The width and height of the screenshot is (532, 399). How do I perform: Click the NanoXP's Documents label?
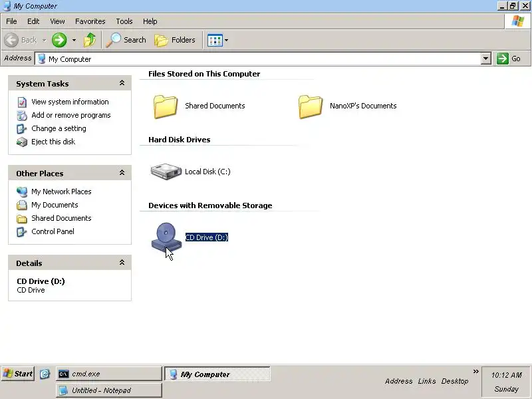[363, 106]
